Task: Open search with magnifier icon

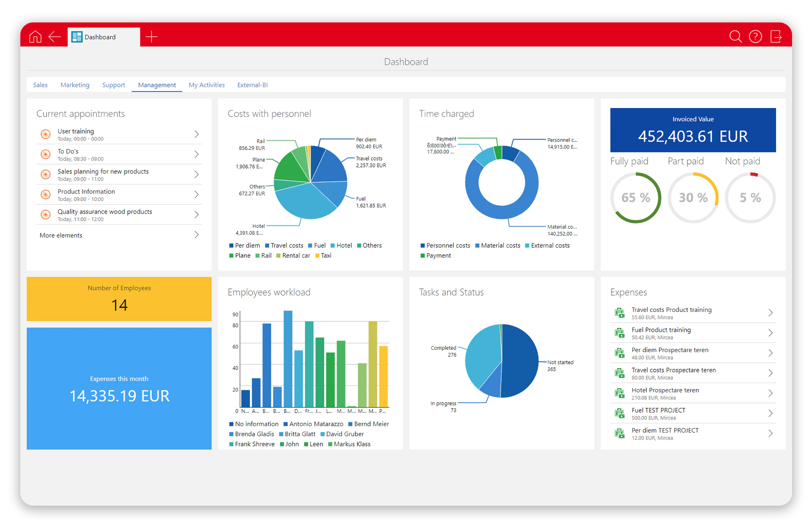Action: point(735,37)
